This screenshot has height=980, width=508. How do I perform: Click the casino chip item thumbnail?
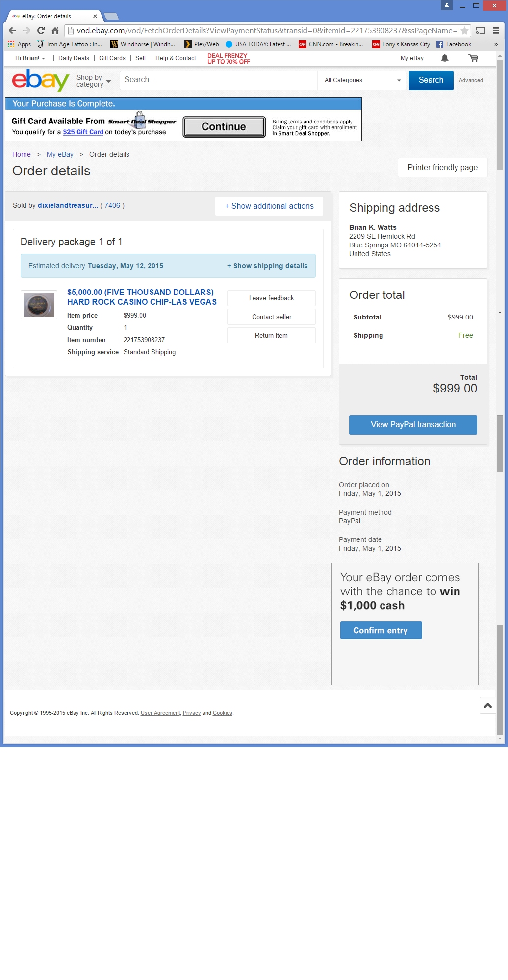click(39, 305)
